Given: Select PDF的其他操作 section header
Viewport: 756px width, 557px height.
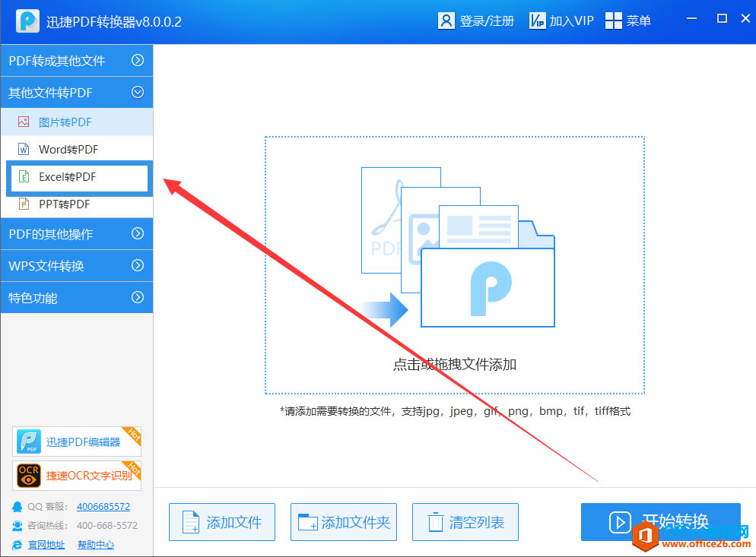Looking at the screenshot, I should coord(77,234).
